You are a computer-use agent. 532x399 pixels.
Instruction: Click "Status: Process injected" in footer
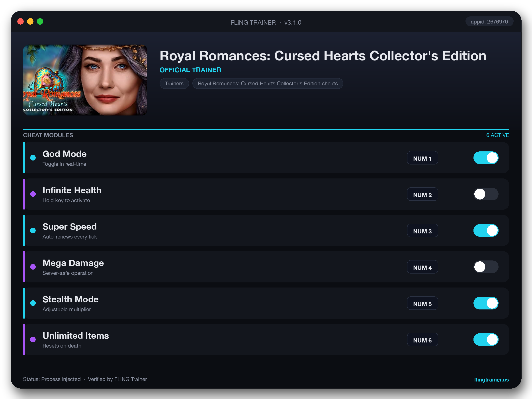pos(52,379)
